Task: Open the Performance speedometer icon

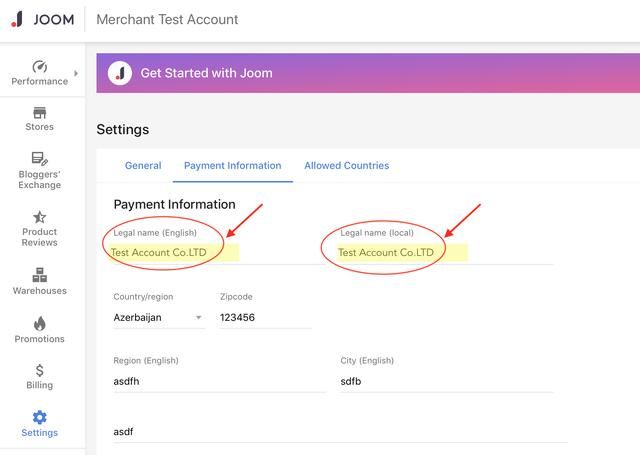Action: point(40,66)
